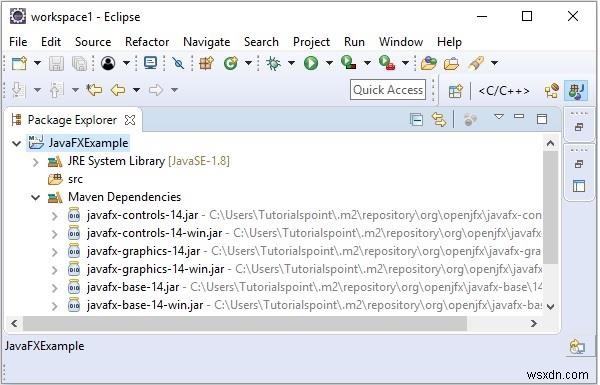The height and width of the screenshot is (385, 600).
Task: Click the Back navigation arrow
Action: point(118,90)
